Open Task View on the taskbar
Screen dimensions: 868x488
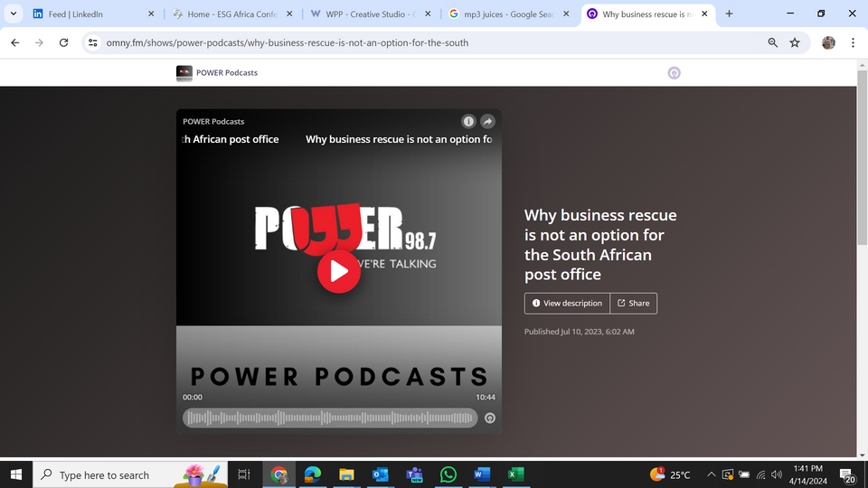click(244, 474)
